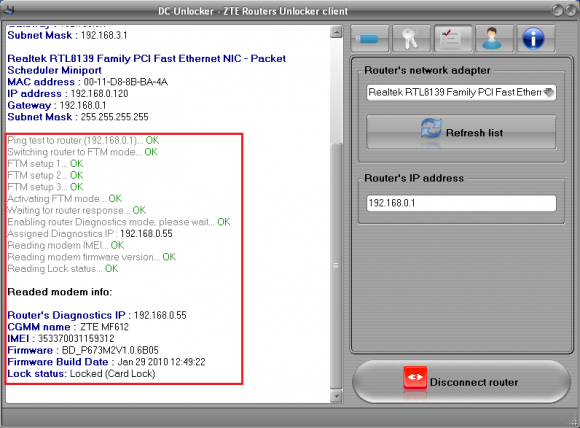Click the Reading Lock status log line
This screenshot has width=580, height=428.
(x=63, y=269)
